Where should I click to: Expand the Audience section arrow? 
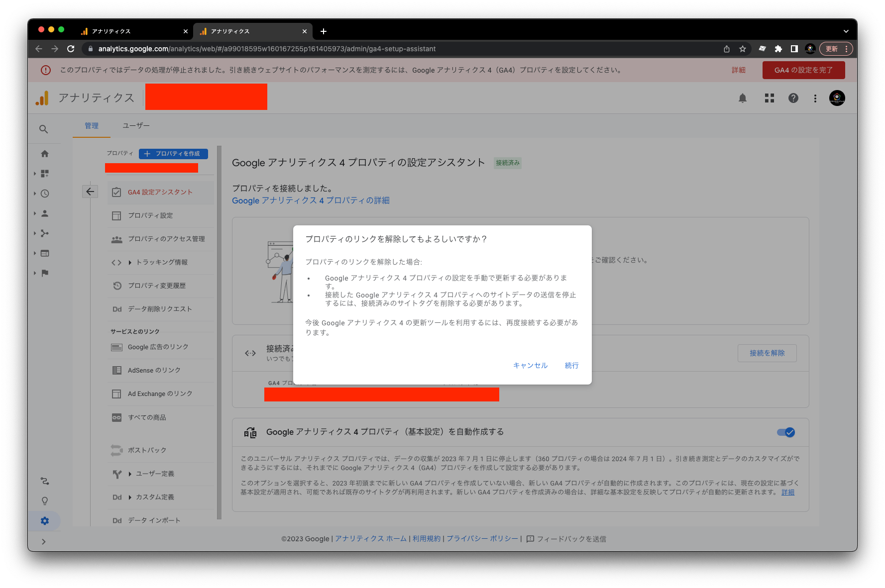point(35,213)
